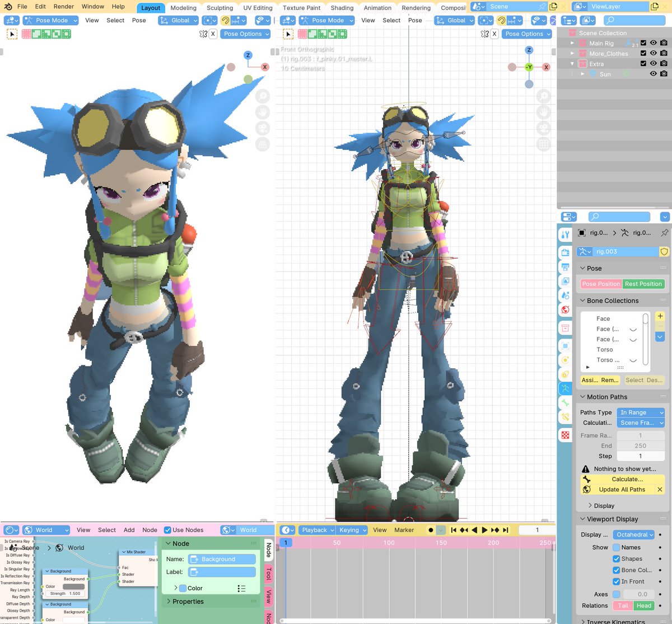This screenshot has width=672, height=624.
Task: Open the Render properties tab icon
Action: 565,253
